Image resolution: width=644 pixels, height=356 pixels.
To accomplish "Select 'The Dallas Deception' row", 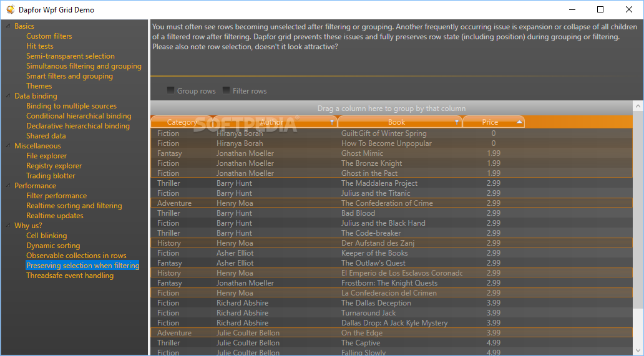I will click(391, 302).
